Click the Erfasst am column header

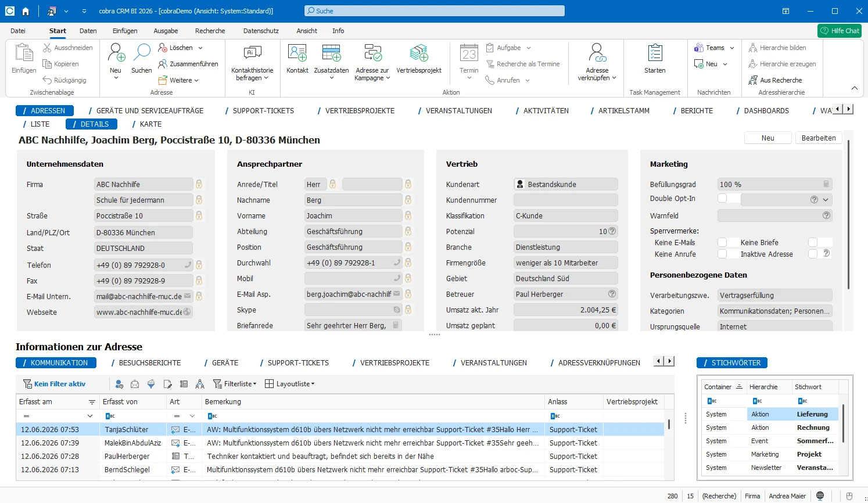point(58,401)
